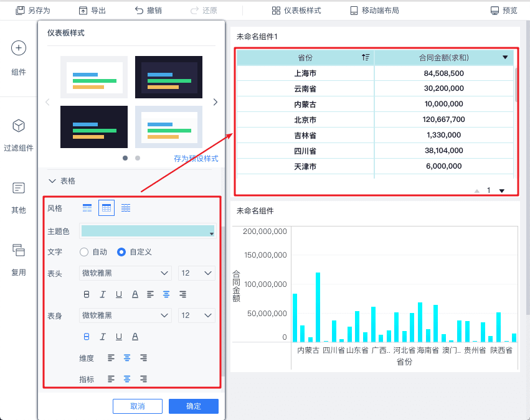Click the 撤销 undo toolbar button
Screen dimensions: 530x420
pos(148,11)
